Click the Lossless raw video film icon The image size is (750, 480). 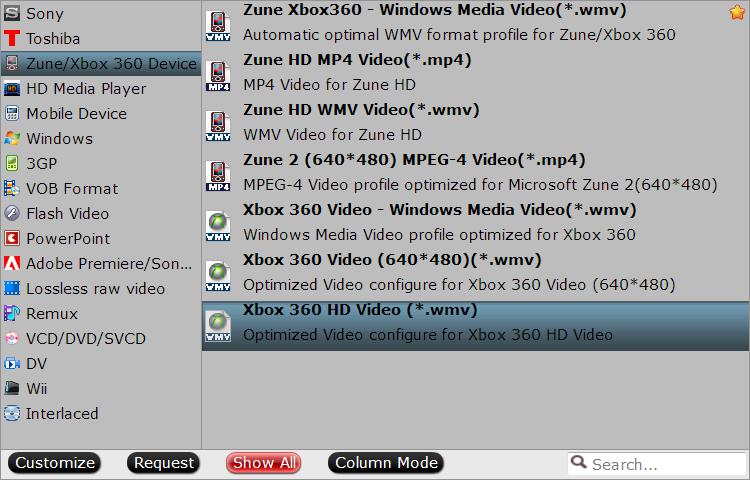pos(12,288)
